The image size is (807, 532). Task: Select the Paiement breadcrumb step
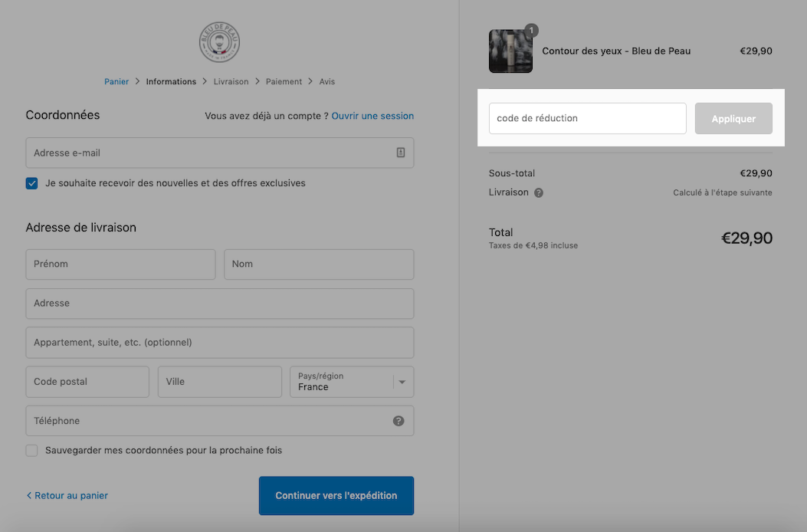tap(284, 81)
